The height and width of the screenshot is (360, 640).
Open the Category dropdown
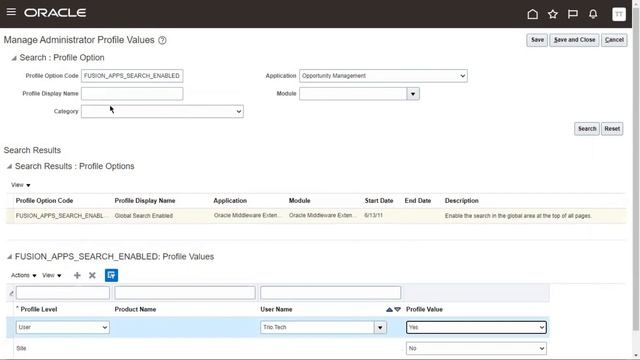coord(162,111)
